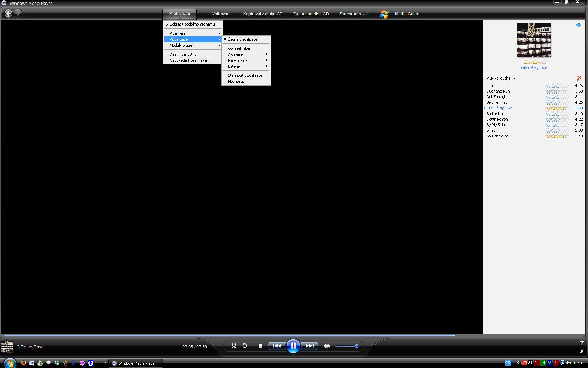Rate the album with the stars under cover art
588x368 pixels.
pyautogui.click(x=535, y=62)
